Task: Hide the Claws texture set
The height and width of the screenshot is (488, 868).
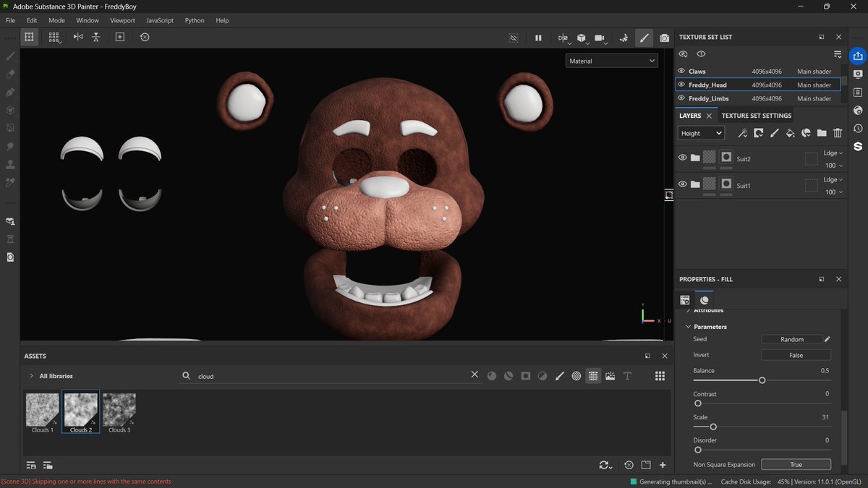Action: 681,71
